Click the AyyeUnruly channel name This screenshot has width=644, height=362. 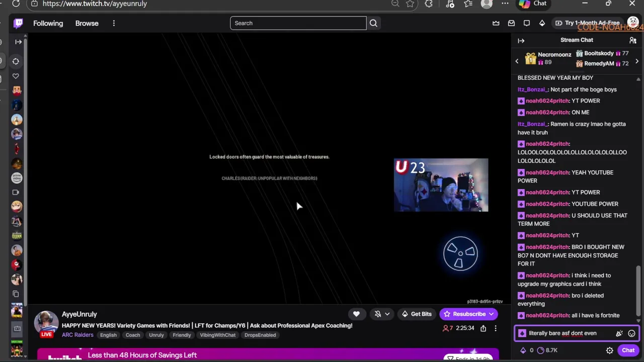click(x=79, y=314)
